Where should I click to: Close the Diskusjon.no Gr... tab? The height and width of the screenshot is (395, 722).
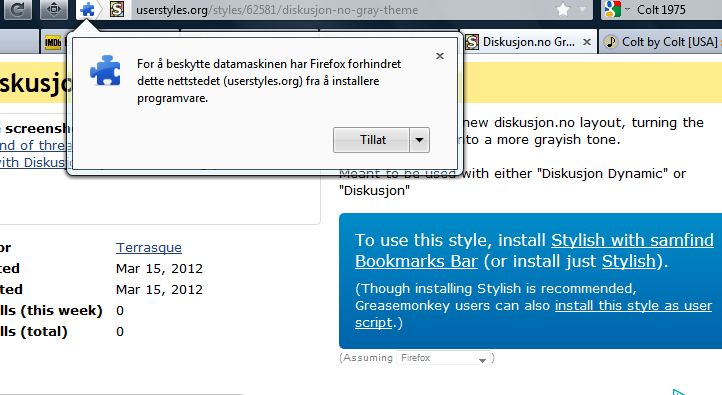(x=587, y=42)
